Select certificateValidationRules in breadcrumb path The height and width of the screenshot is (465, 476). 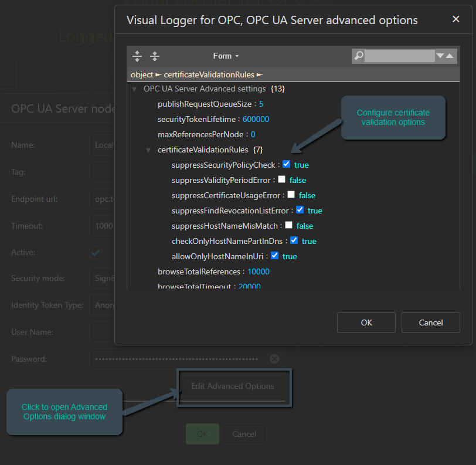tap(209, 74)
